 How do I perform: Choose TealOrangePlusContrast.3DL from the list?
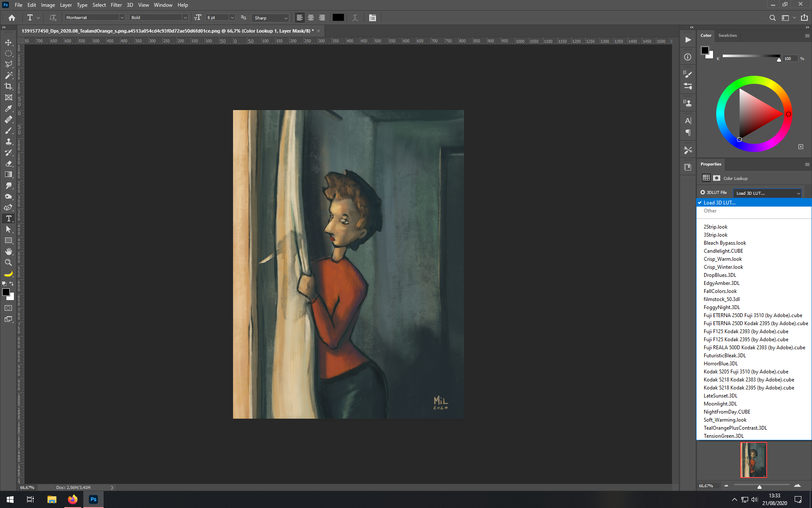click(735, 428)
